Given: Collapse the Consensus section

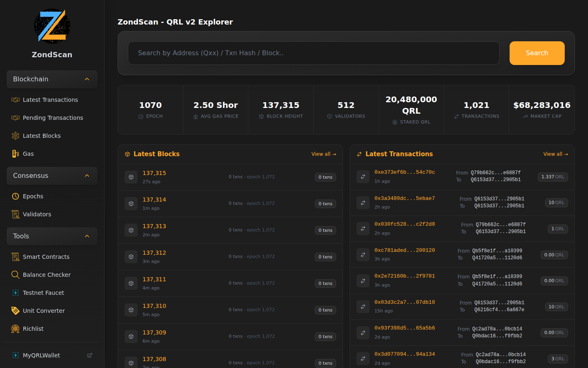Looking at the screenshot, I should [52, 176].
